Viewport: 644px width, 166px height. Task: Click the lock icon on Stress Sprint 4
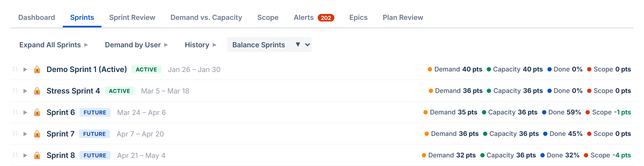coord(37,91)
